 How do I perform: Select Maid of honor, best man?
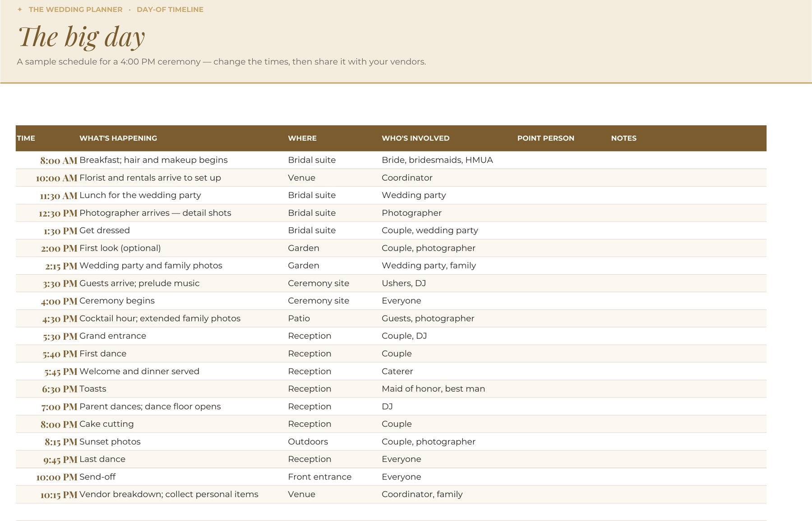434,388
